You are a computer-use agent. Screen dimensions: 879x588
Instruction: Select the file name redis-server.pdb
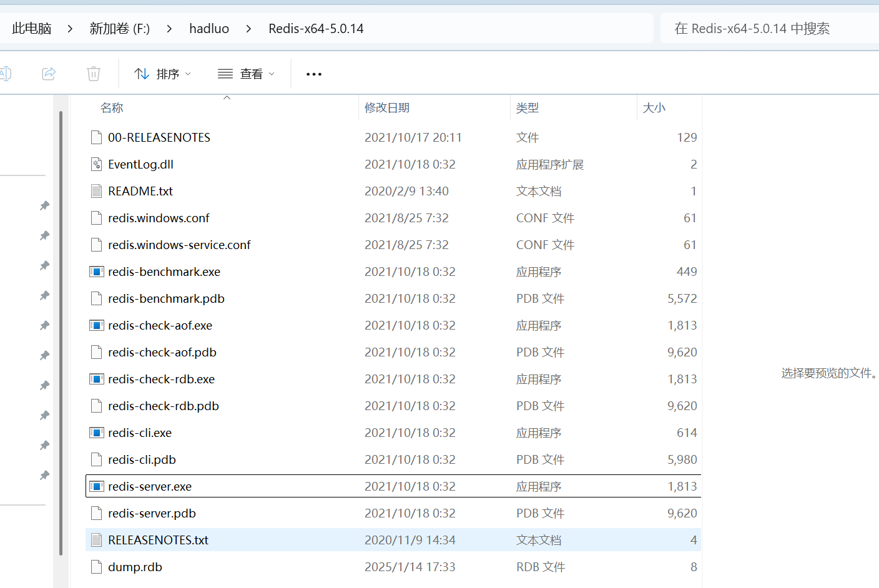152,513
